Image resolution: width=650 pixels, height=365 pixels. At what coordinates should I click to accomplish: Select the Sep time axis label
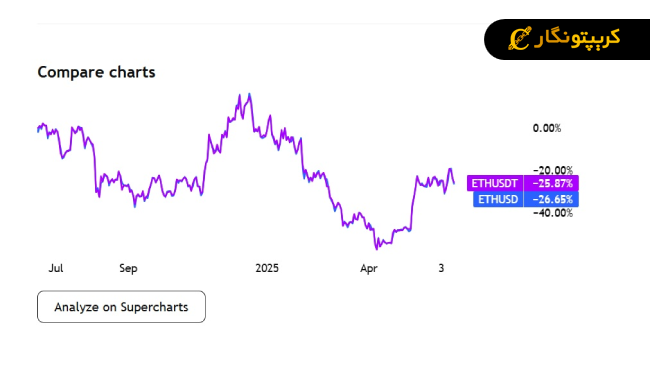128,268
